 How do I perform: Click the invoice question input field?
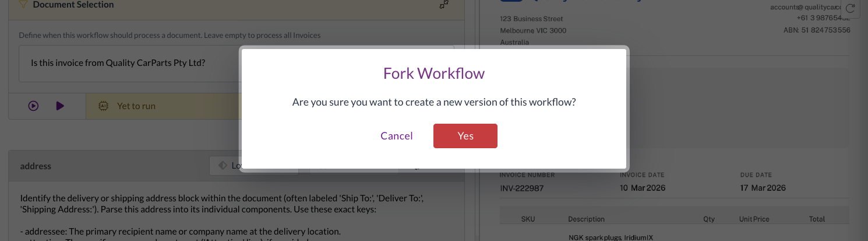click(x=134, y=63)
